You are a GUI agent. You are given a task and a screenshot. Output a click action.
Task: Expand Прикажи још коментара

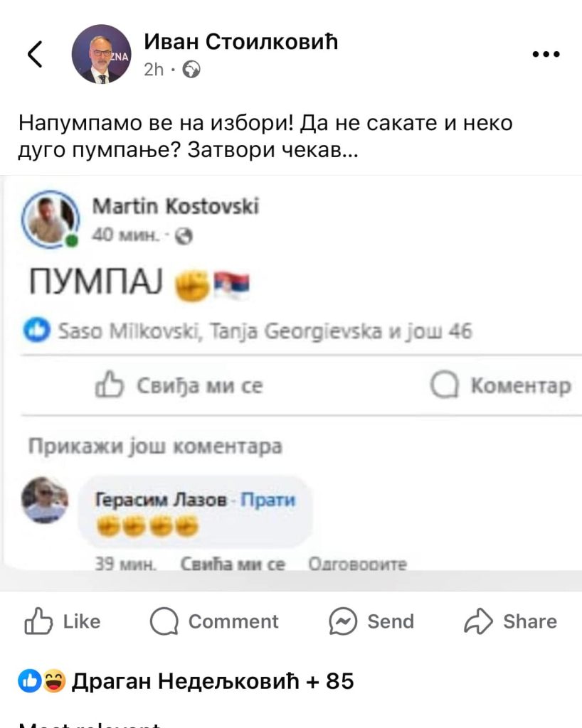155,446
